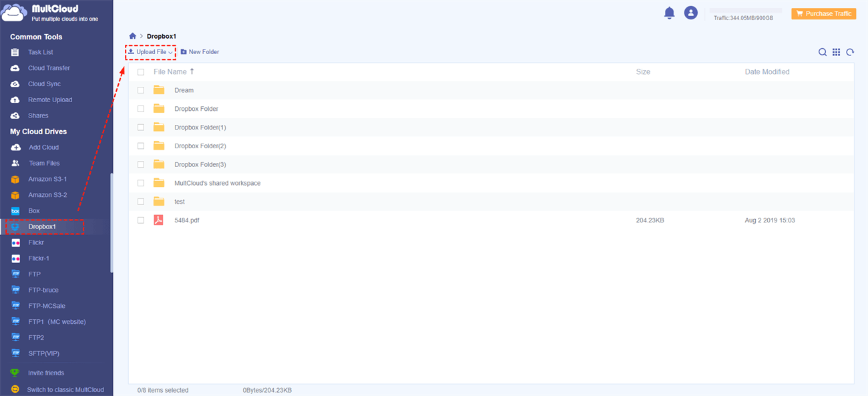Click the 204.23KB size value of 5484.pdf
This screenshot has width=868, height=396.
click(x=650, y=220)
